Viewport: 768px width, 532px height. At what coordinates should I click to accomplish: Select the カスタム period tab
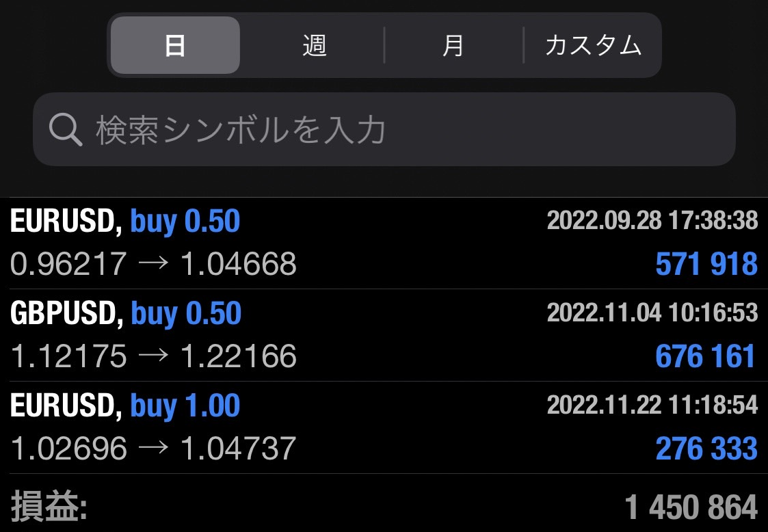[x=591, y=45]
